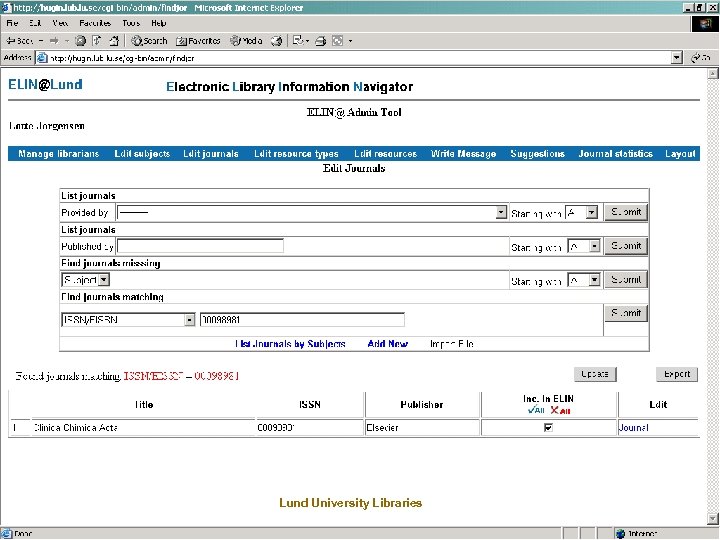Click the Go button beside address bar
The image size is (720, 540).
point(701,58)
